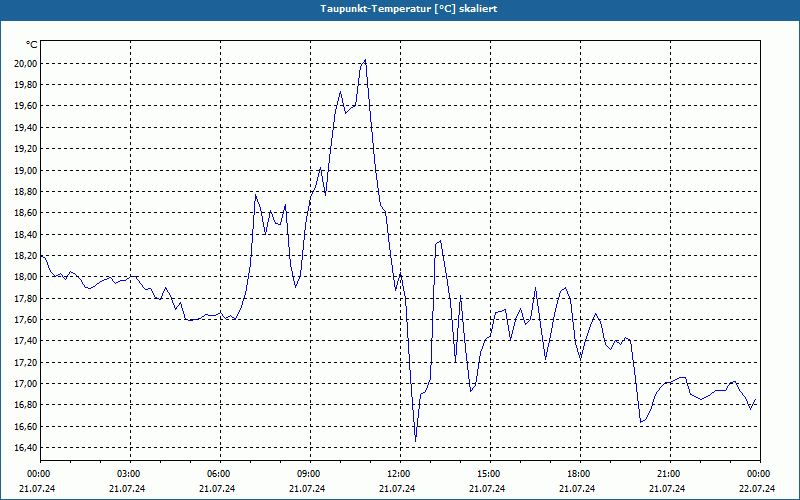Click the '15:00' time axis label

click(490, 474)
